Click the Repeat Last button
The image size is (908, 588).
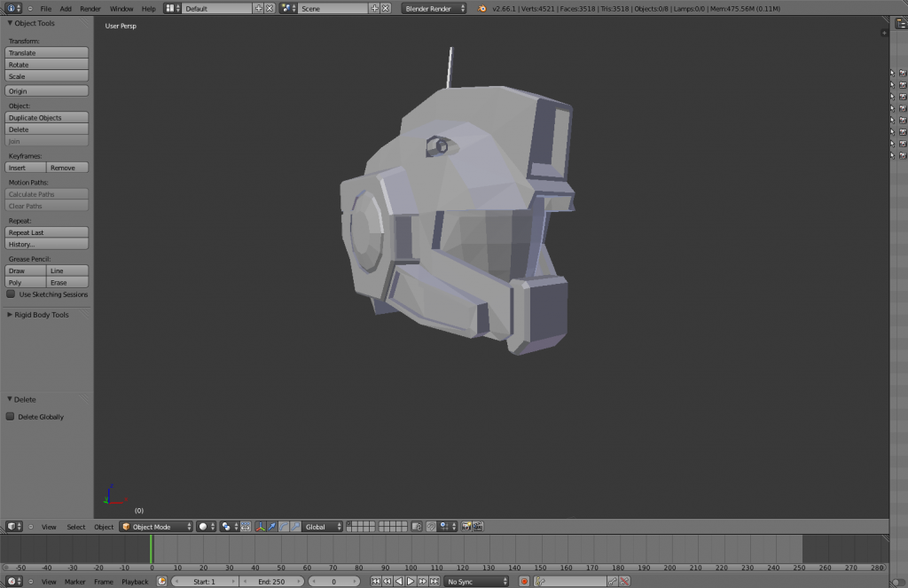[x=46, y=232]
